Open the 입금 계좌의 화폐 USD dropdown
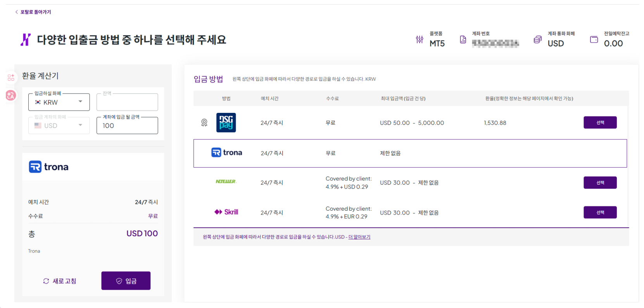This screenshot has height=308, width=644. [x=59, y=126]
